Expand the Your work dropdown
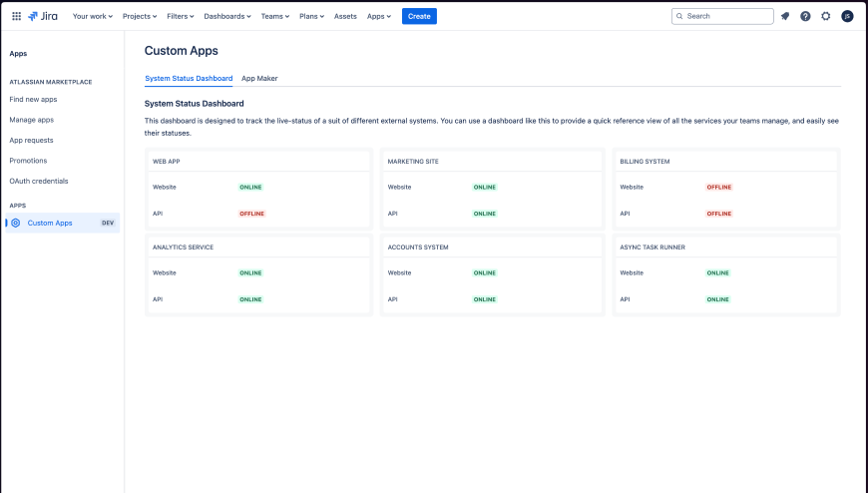Viewport: 868px width, 493px height. pyautogui.click(x=92, y=16)
